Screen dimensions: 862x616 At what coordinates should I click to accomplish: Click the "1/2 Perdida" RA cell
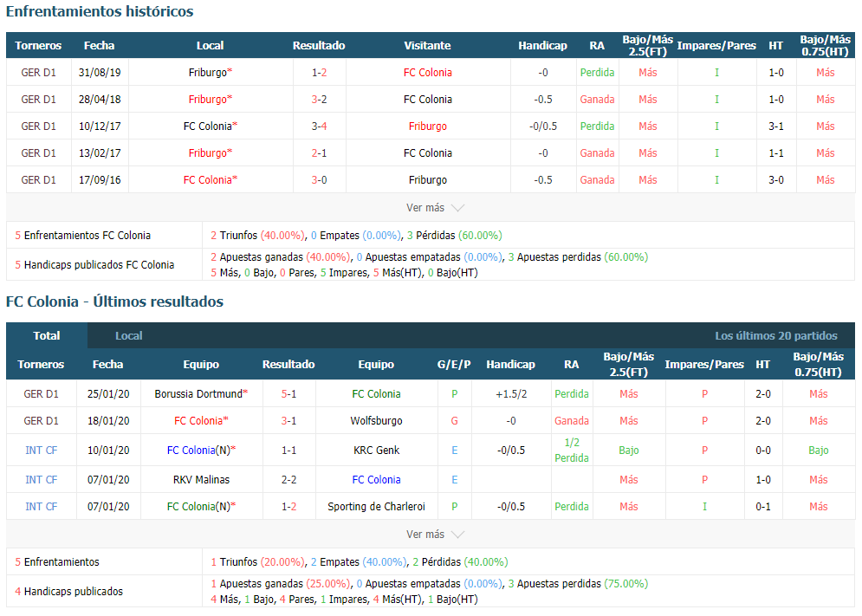coord(572,451)
